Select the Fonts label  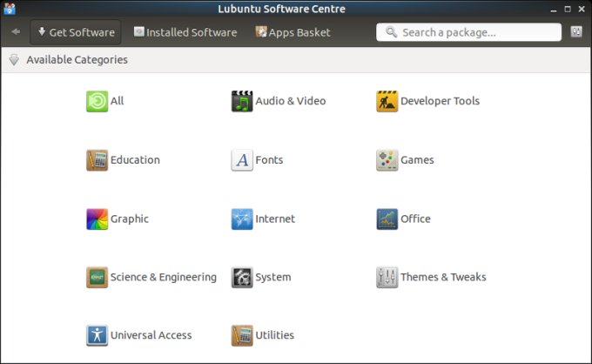point(269,159)
